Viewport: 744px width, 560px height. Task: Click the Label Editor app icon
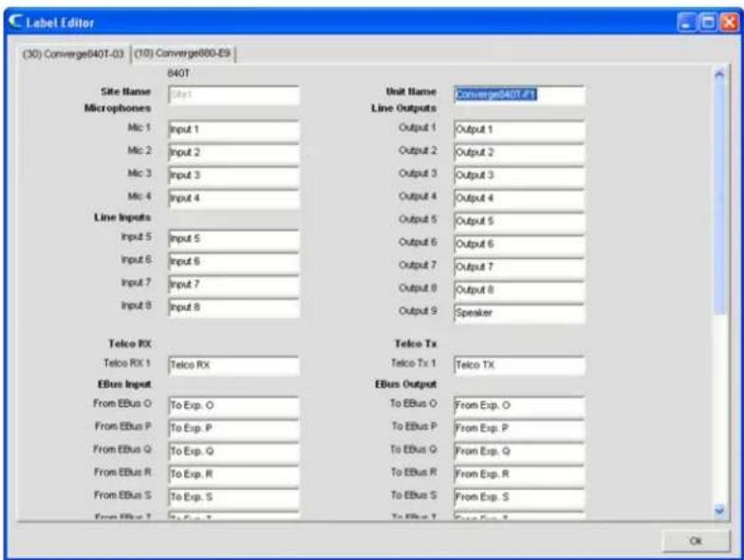pyautogui.click(x=15, y=21)
